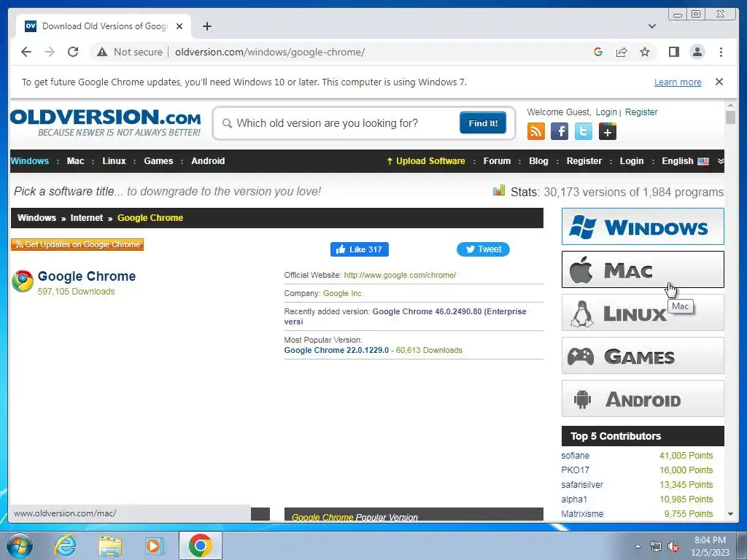The image size is (747, 560).
Task: Open contributor PKO17 profile
Action: tap(575, 470)
